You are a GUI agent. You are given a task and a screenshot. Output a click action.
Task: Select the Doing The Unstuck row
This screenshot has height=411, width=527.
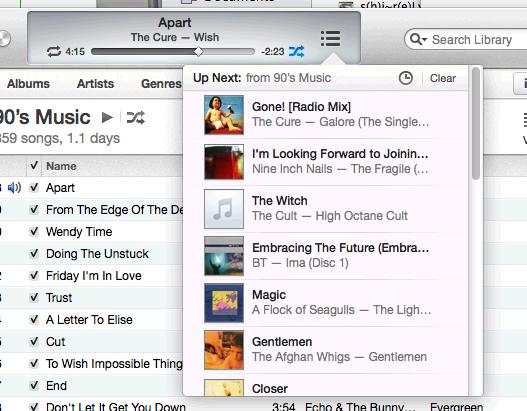pyautogui.click(x=91, y=253)
